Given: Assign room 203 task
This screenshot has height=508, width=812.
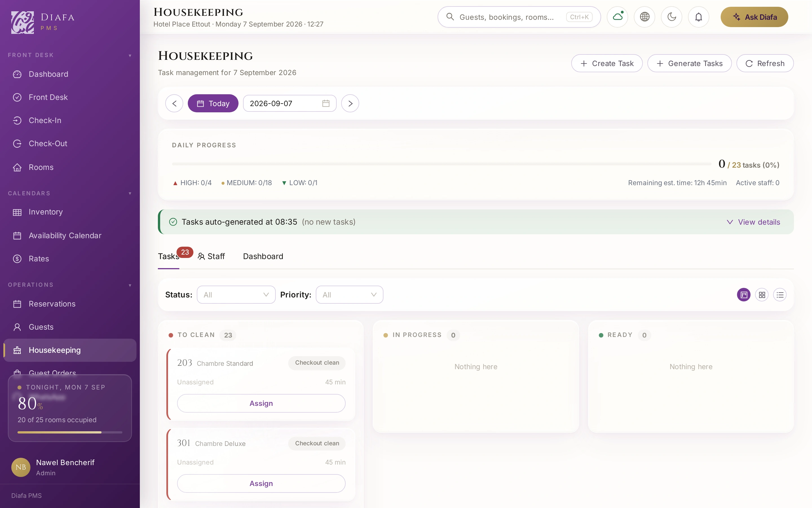Looking at the screenshot, I should pyautogui.click(x=261, y=403).
